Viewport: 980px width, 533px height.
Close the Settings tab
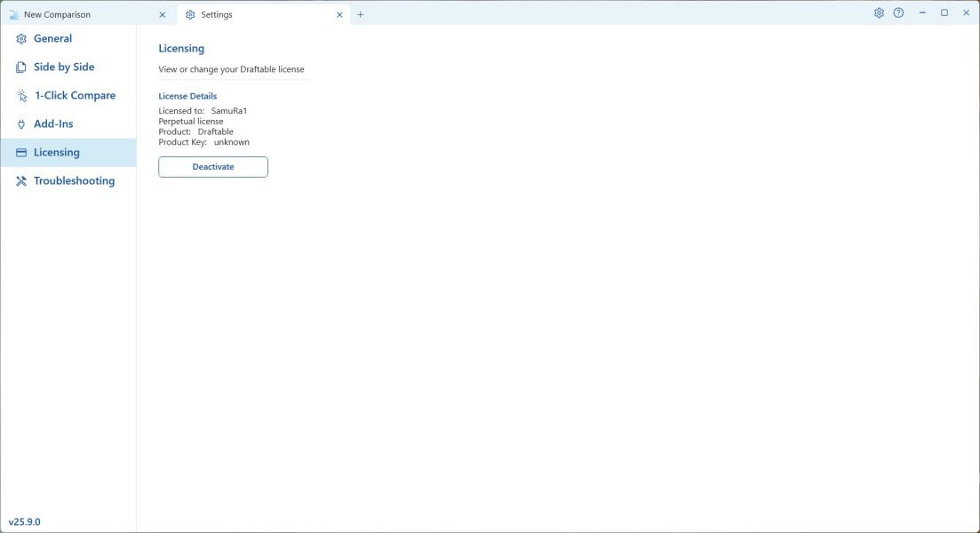click(x=339, y=15)
